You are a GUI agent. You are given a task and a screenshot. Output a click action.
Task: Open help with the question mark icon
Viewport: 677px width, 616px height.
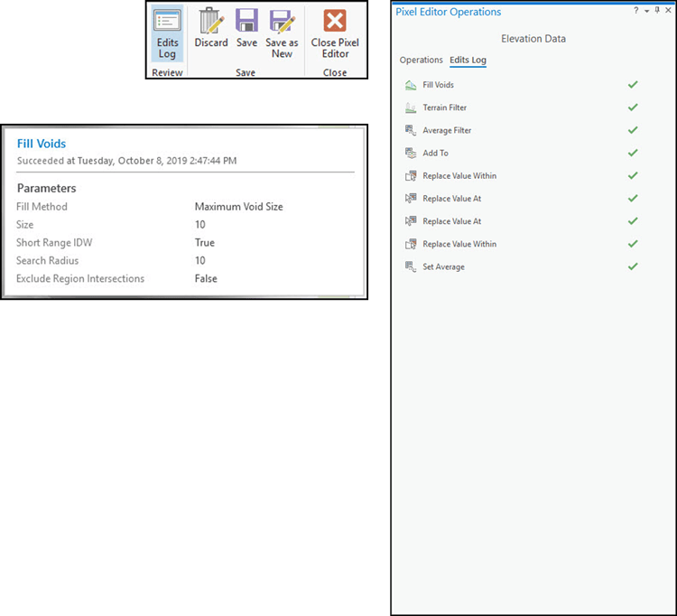636,11
